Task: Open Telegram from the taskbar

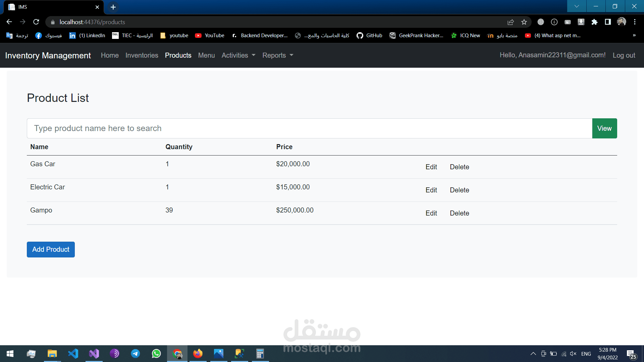Action: point(136,354)
